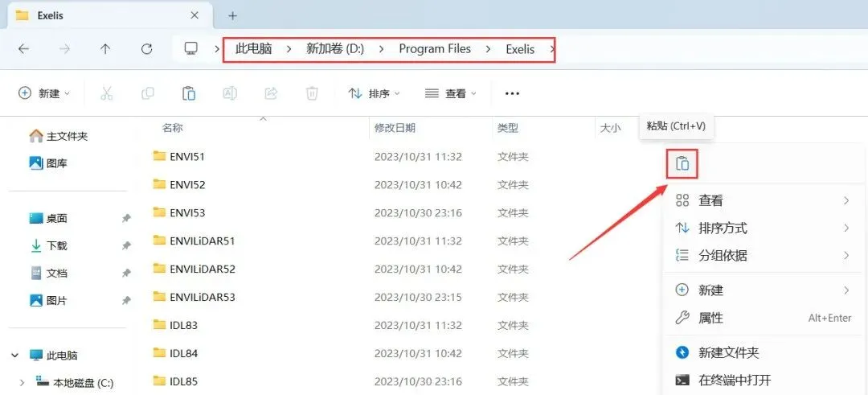The image size is (868, 395).
Task: Open 下载 in the sidebar
Action: pos(48,245)
